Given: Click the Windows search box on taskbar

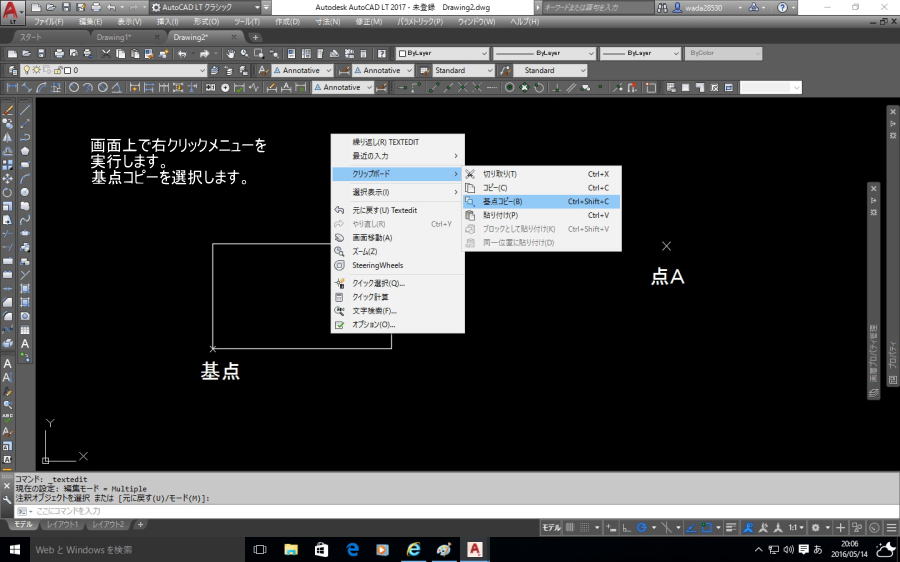Looking at the screenshot, I should pyautogui.click(x=137, y=549).
